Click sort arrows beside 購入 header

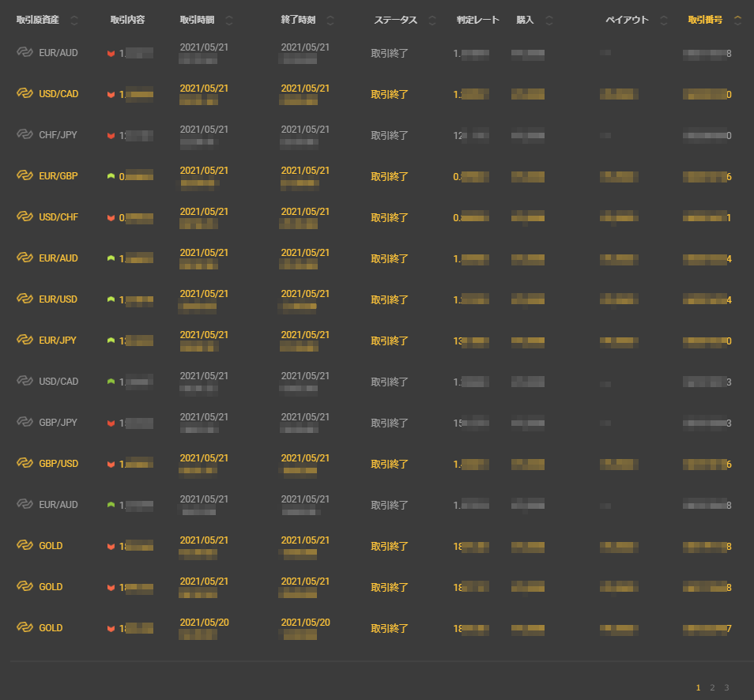[x=549, y=21]
